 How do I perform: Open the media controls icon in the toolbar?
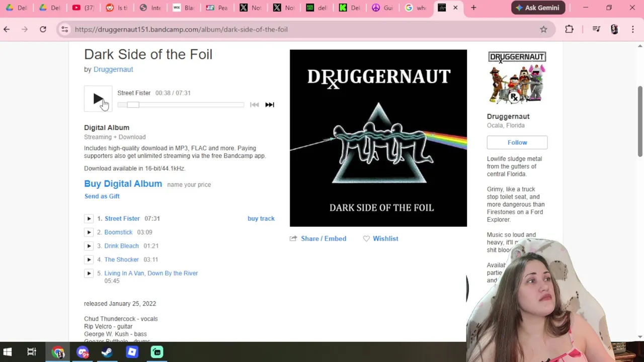596,29
